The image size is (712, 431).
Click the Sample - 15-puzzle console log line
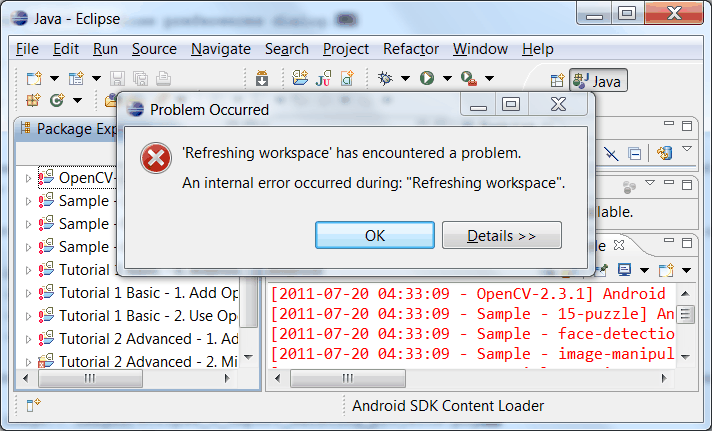point(473,314)
